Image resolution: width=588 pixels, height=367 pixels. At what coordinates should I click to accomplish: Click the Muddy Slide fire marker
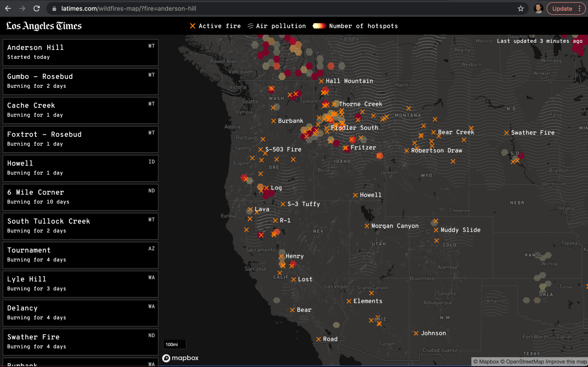coord(436,230)
